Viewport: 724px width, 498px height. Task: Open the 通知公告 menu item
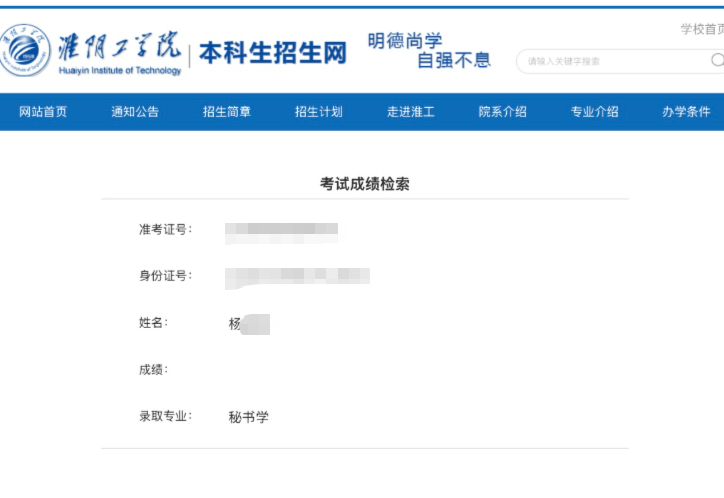135,112
